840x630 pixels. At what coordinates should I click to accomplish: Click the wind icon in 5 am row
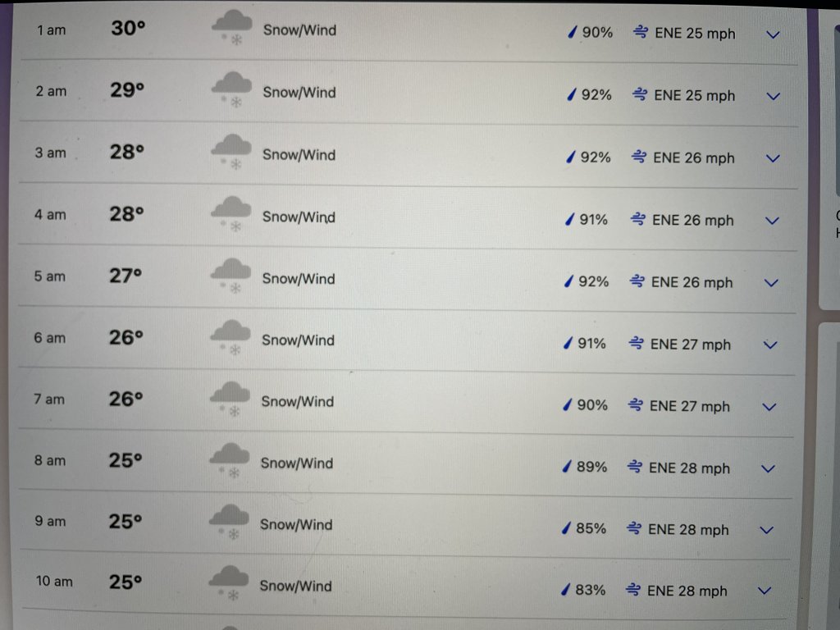pos(637,282)
